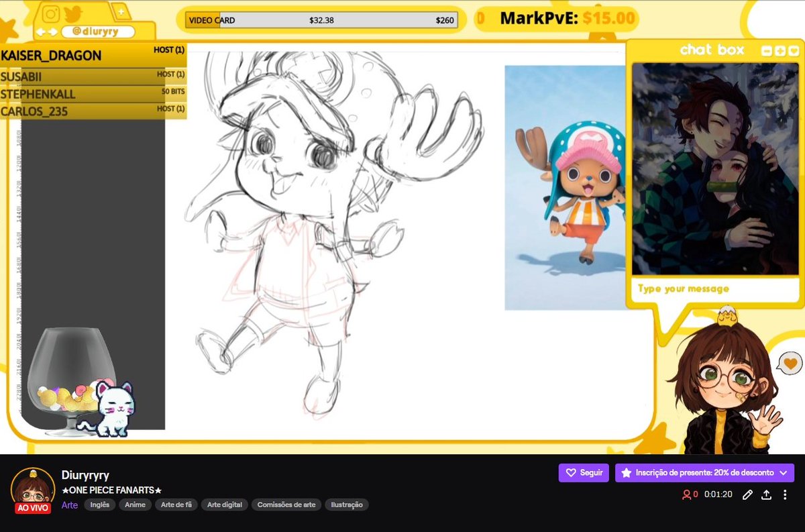
Task: Click the share upload icon
Action: pyautogui.click(x=767, y=494)
